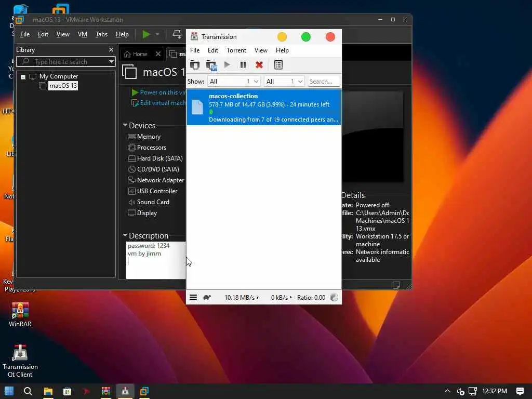Viewport: 532px width, 399px height.
Task: Power on VM with green play toolbar button
Action: pos(146,34)
